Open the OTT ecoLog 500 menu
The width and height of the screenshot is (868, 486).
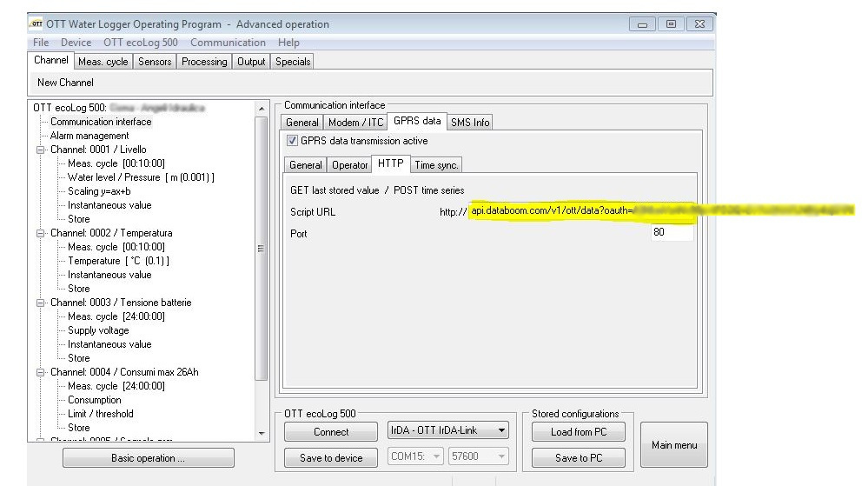pos(141,43)
